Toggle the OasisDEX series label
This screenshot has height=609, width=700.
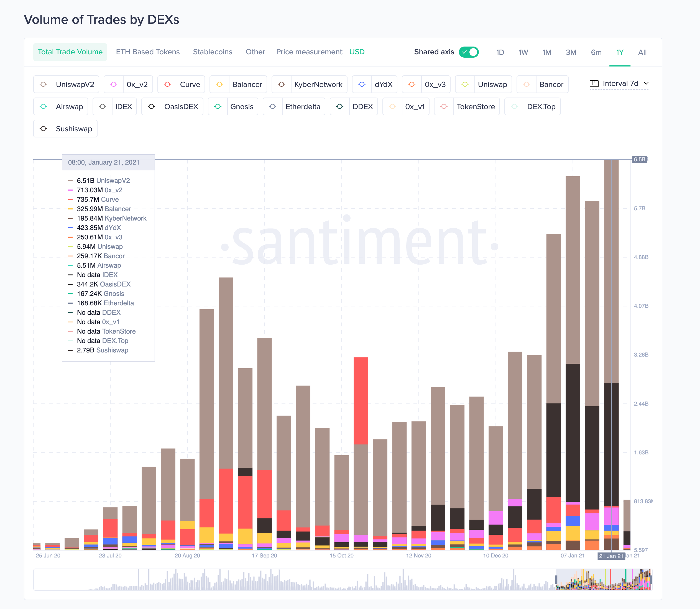(x=181, y=106)
